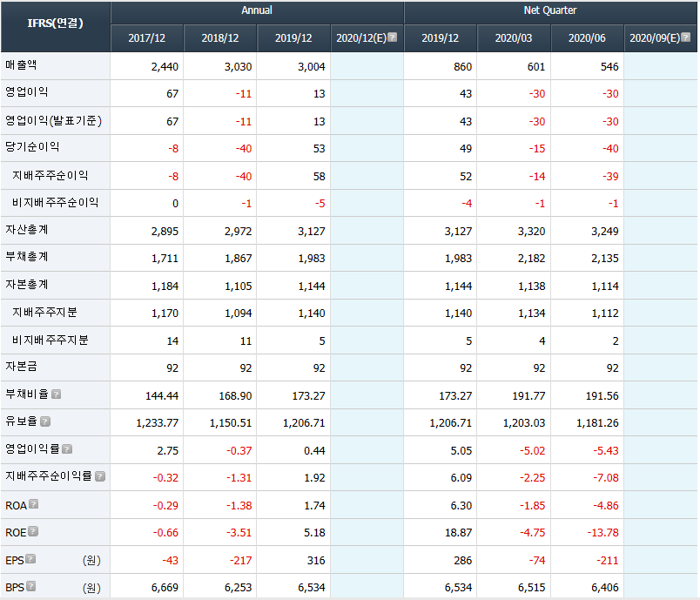Click quarterly 매출액 value 546

(609, 67)
